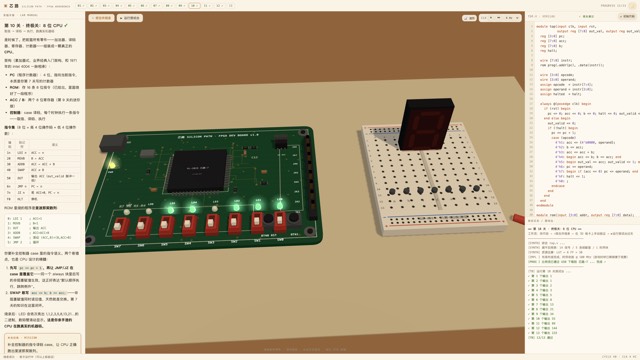640x360 pixels.
Task: Open the round profile icon beside PROGRESS
Action: [632, 6]
